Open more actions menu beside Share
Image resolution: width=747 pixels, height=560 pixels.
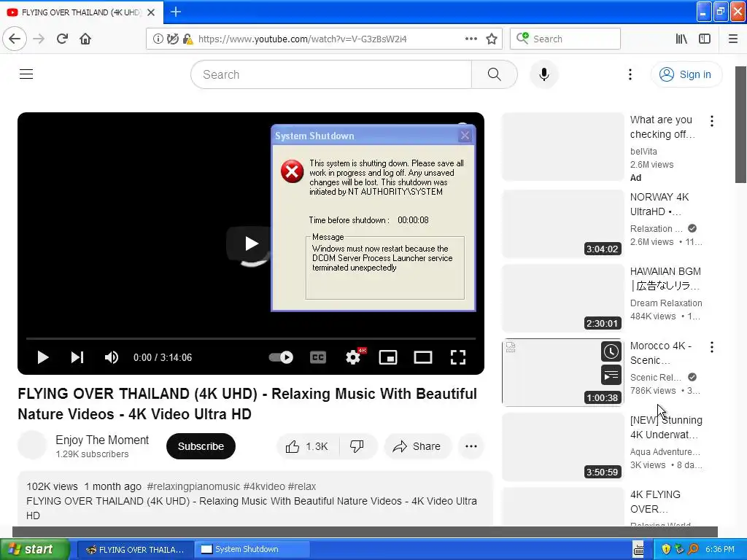click(x=471, y=446)
